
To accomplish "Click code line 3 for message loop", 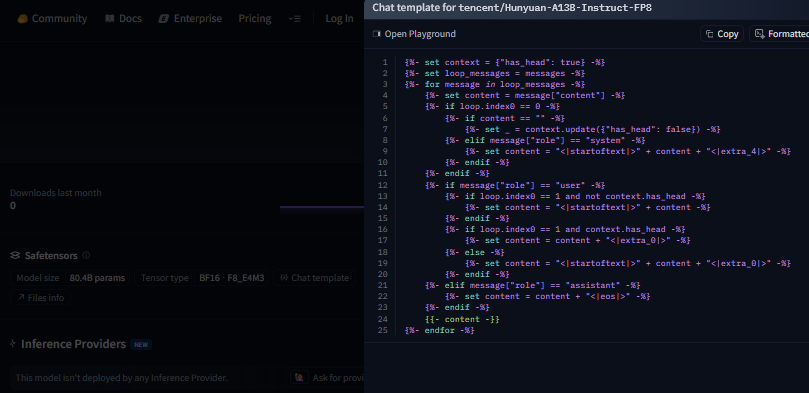I will (x=495, y=85).
